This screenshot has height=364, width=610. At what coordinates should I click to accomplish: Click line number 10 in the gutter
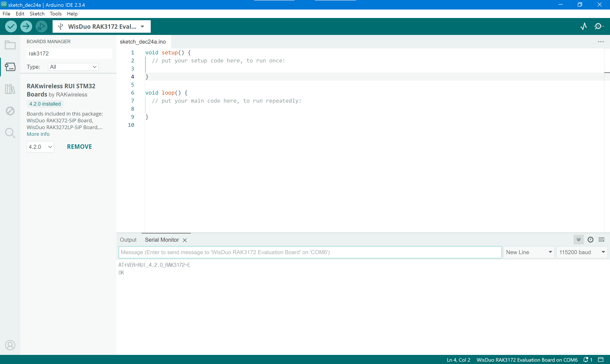tap(131, 125)
